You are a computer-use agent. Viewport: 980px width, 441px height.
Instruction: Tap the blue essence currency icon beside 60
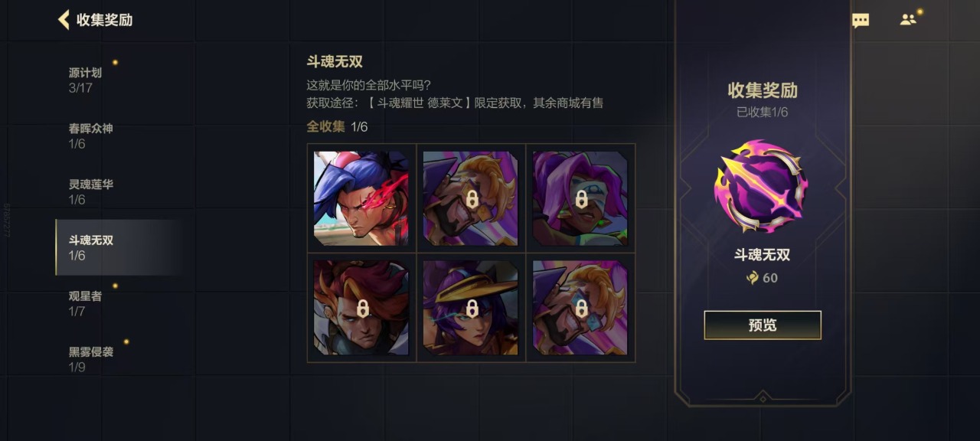point(753,278)
